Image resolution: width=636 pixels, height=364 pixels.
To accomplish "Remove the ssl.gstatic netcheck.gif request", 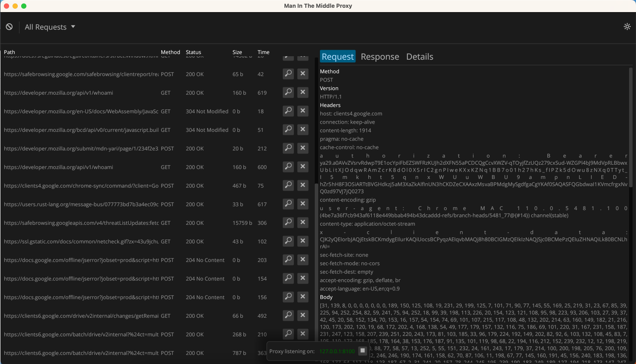I will pyautogui.click(x=303, y=241).
